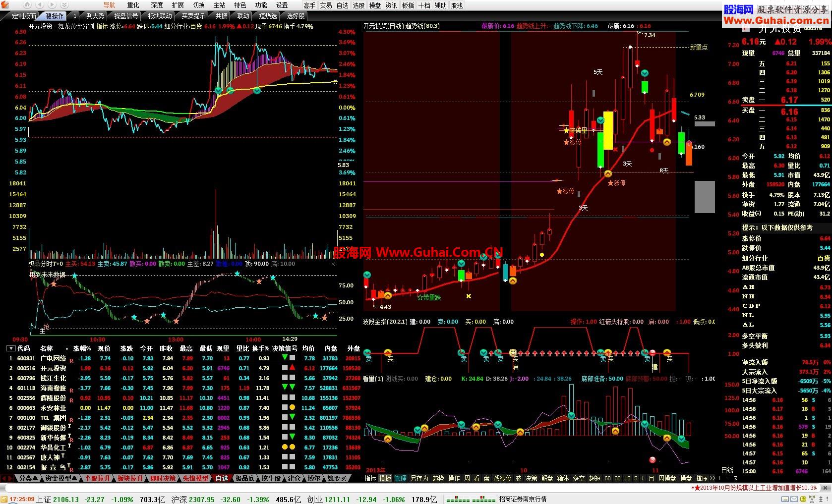Open the 量化 menu
Screen dimensions: 832x504
tap(133, 5)
